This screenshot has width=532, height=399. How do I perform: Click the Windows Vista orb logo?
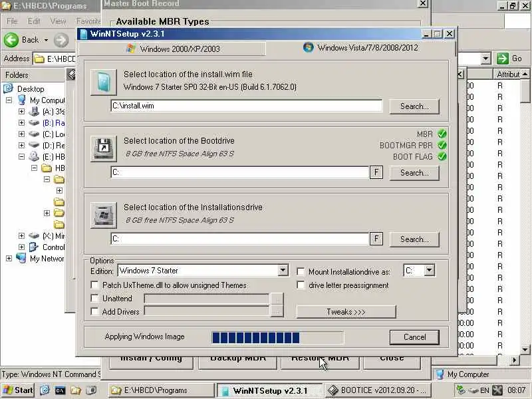point(308,47)
